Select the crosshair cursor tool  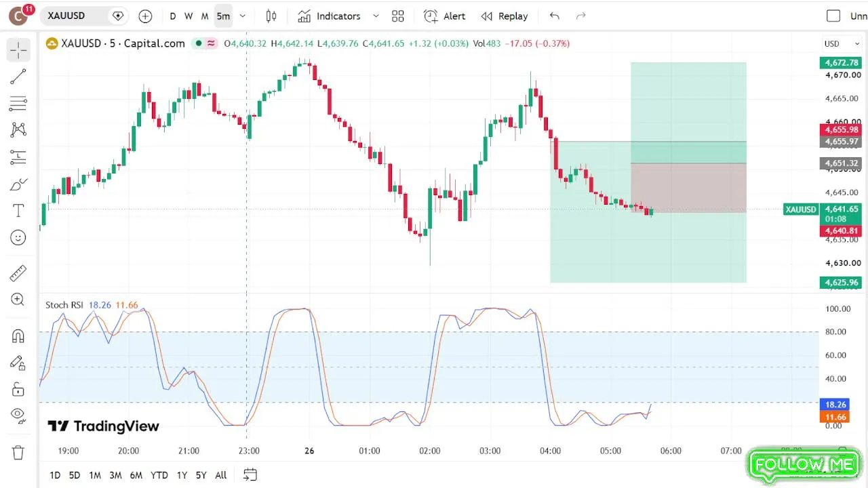coord(18,49)
